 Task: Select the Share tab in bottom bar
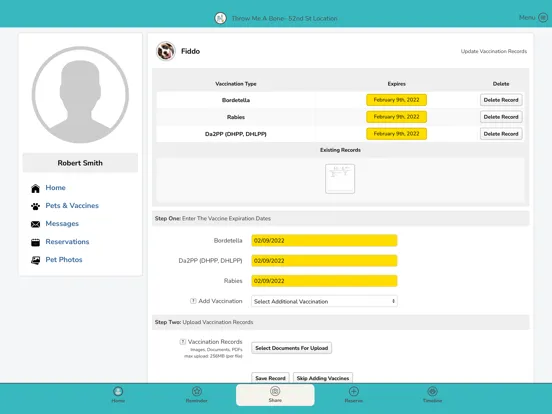(275, 395)
